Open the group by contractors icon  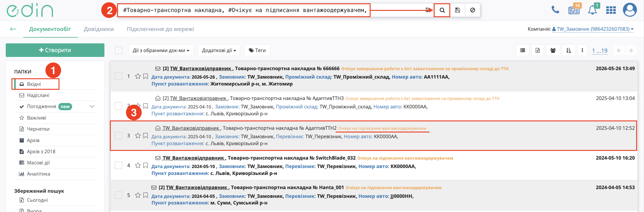(553, 50)
